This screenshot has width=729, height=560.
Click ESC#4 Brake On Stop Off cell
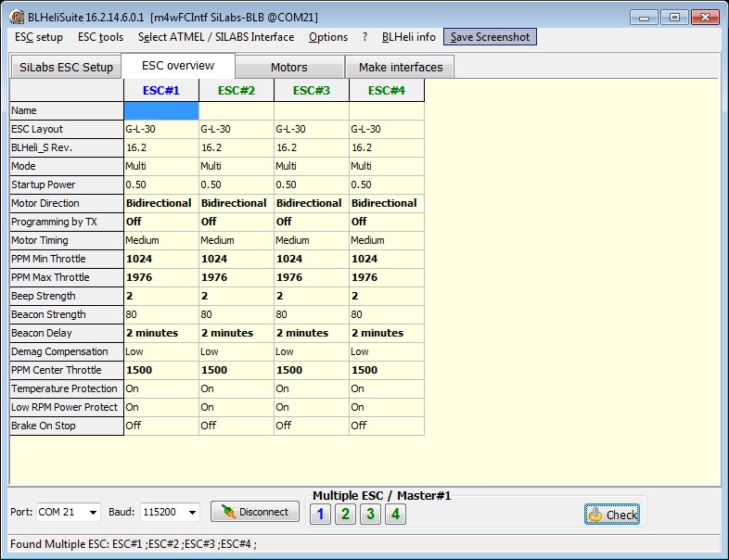point(387,426)
